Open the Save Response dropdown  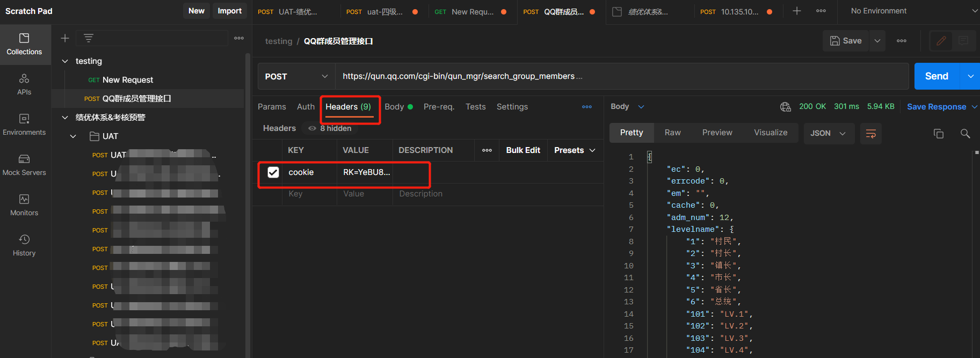942,107
